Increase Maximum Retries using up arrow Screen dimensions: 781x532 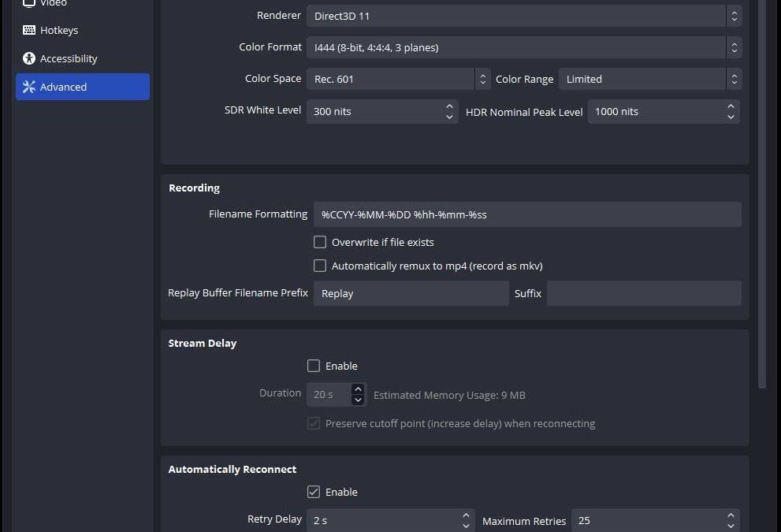(731, 515)
